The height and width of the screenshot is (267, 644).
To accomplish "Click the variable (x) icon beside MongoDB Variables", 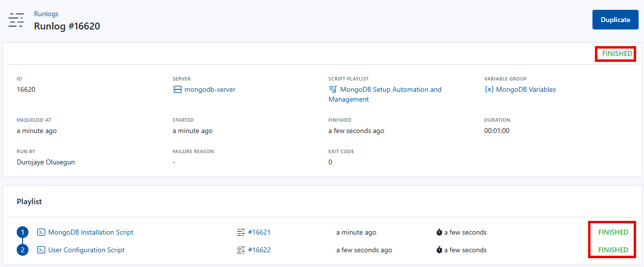I will [x=489, y=90].
